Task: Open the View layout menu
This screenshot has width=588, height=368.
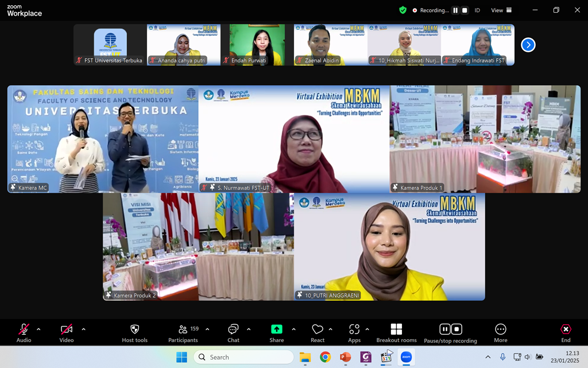Action: pyautogui.click(x=501, y=10)
